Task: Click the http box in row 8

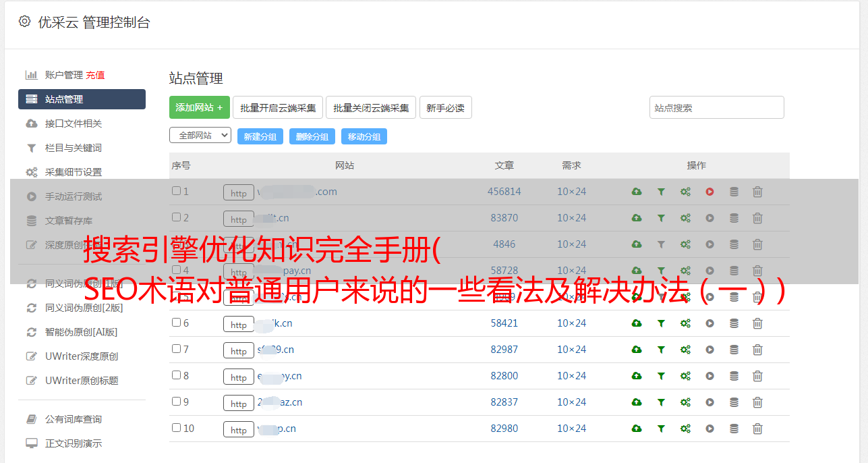Action: tap(239, 377)
